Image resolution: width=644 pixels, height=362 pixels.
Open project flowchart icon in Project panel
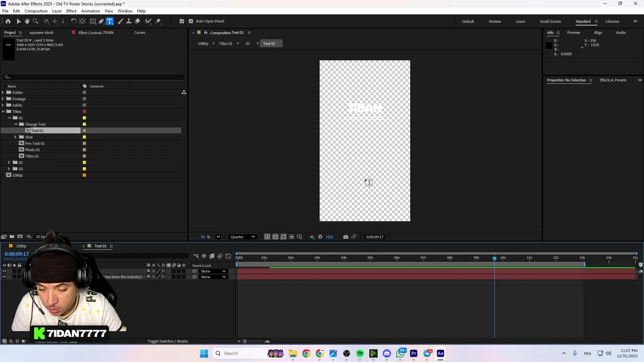click(184, 93)
